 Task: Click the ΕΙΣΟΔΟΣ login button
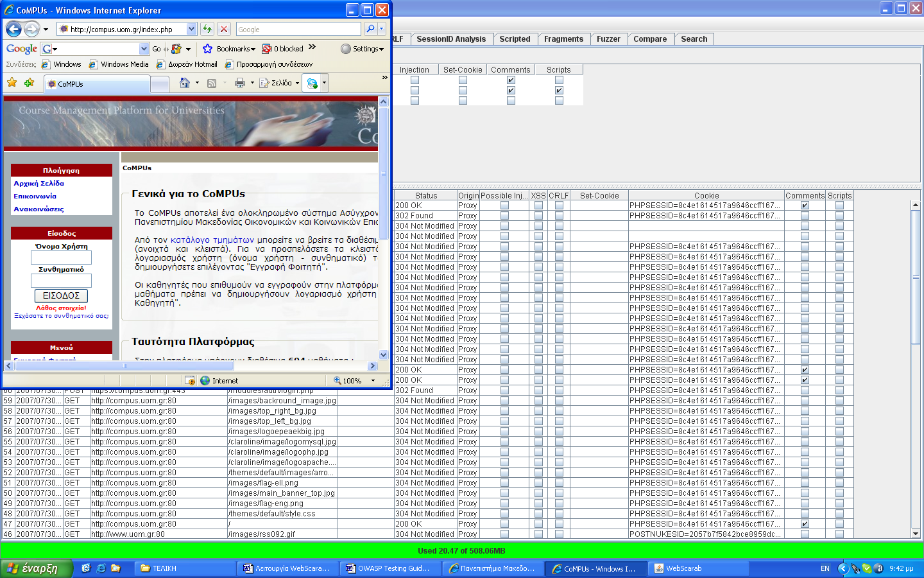tap(61, 295)
